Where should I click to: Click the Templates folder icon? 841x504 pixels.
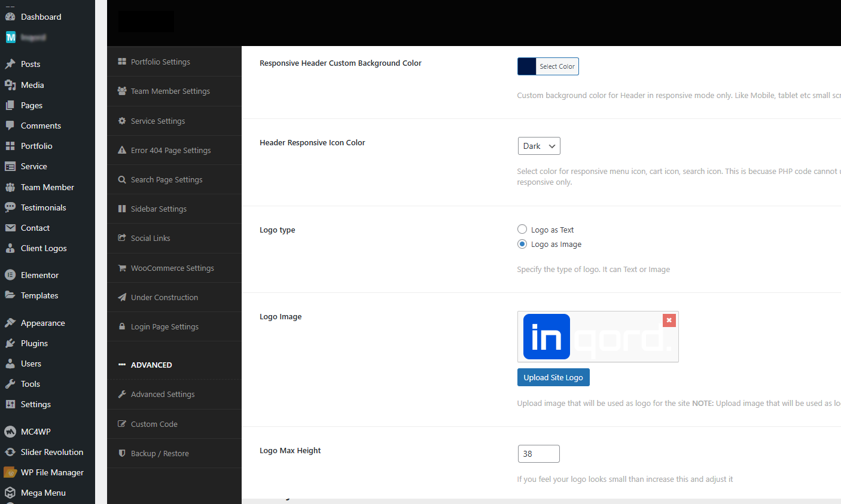pyautogui.click(x=10, y=295)
